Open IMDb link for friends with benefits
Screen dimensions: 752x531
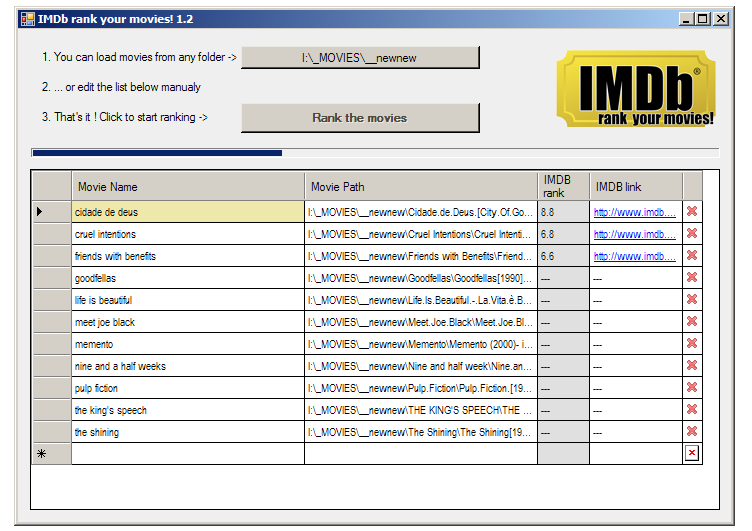click(x=634, y=256)
